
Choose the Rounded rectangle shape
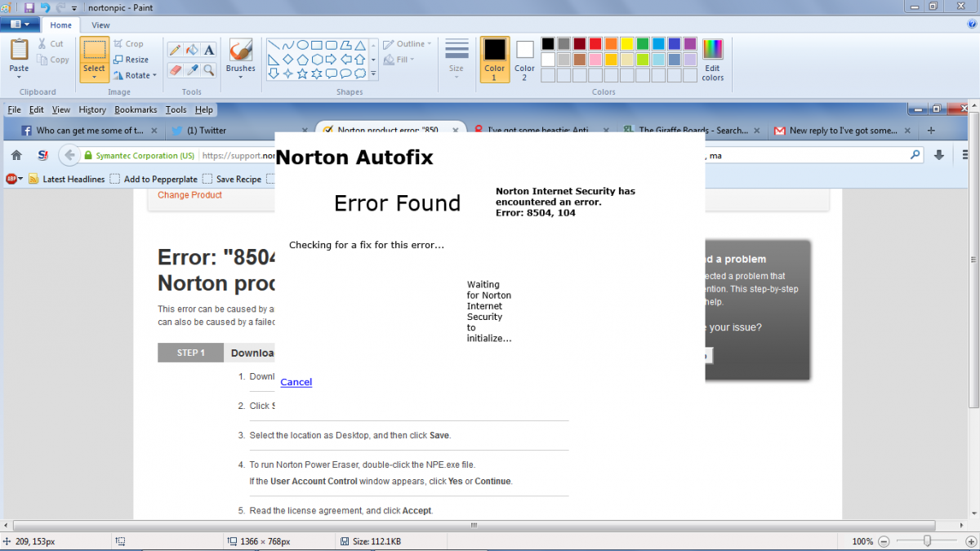[331, 45]
